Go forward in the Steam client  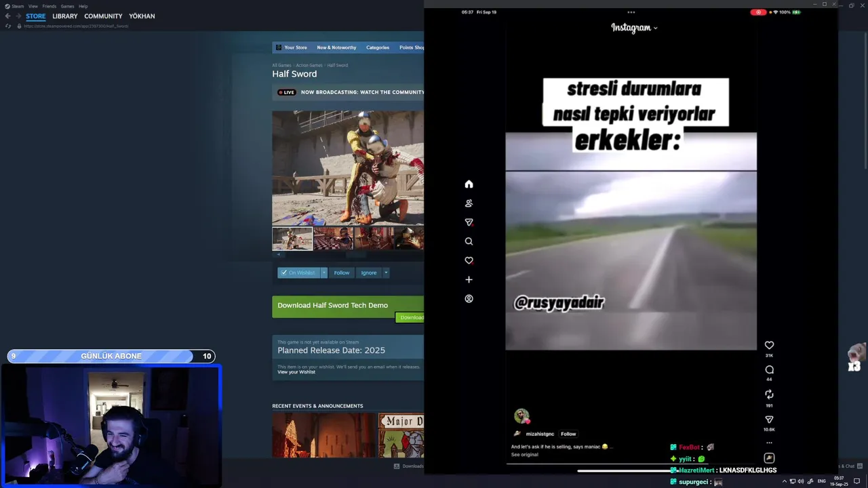pos(19,16)
